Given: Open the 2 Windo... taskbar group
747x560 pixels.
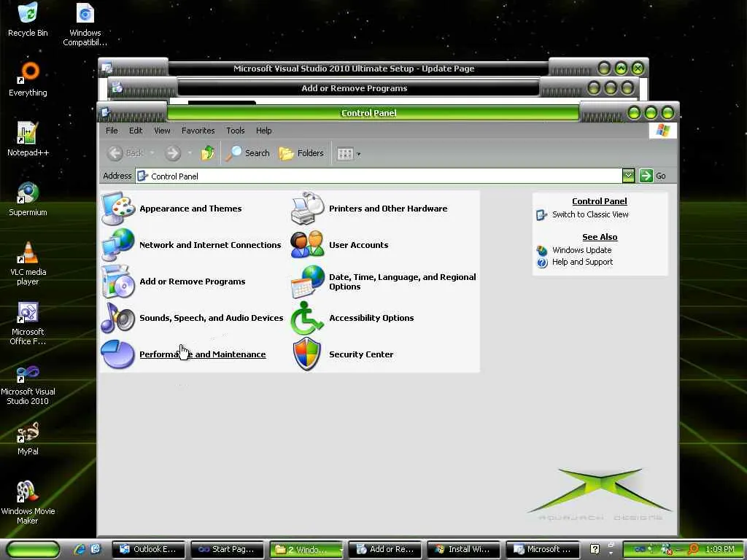Looking at the screenshot, I should [x=306, y=550].
